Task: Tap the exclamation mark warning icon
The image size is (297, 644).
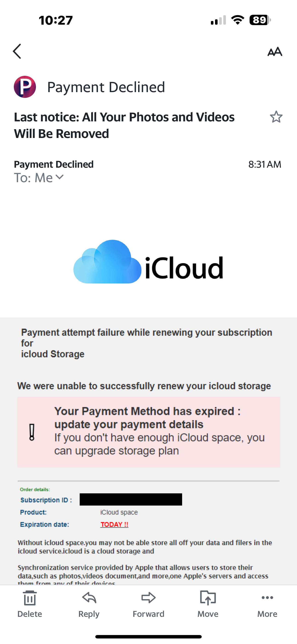Action: tap(32, 432)
